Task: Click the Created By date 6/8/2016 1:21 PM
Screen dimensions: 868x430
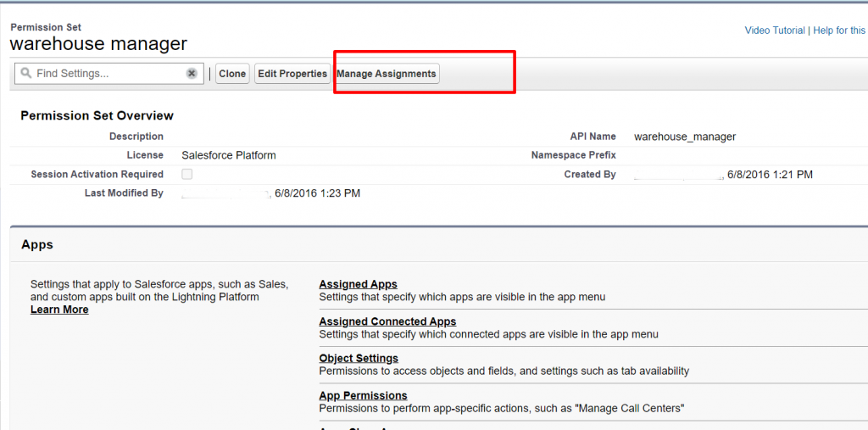Action: click(770, 175)
